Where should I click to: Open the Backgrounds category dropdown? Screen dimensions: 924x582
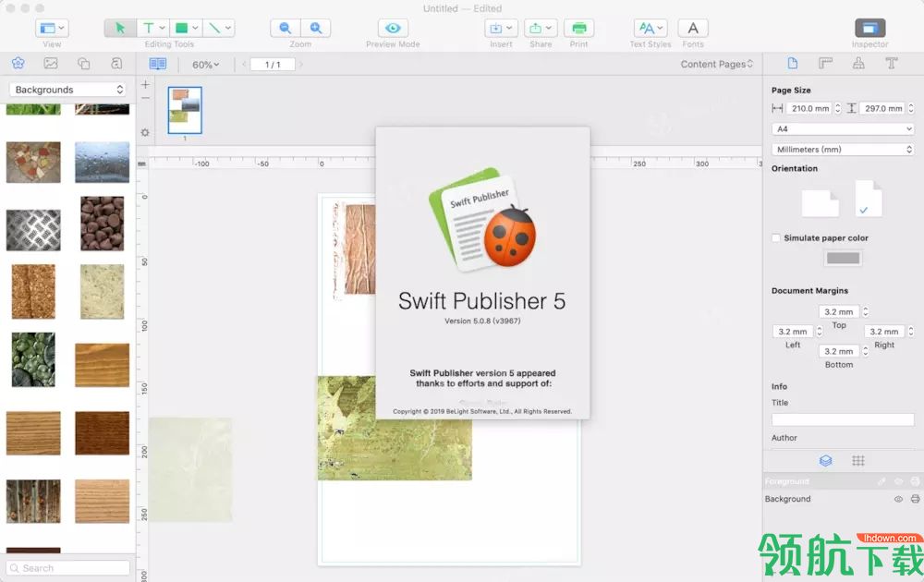tap(67, 90)
